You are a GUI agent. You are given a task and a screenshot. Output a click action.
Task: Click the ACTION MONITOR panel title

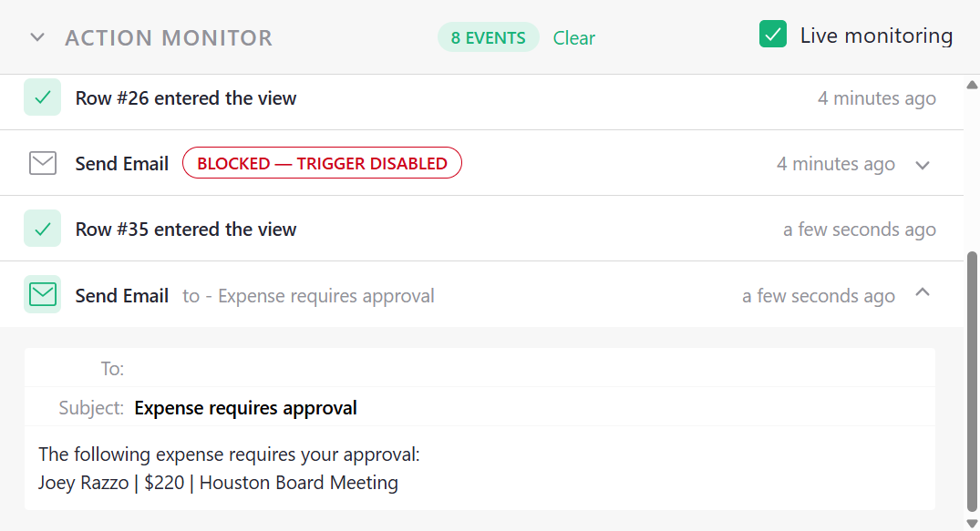(x=168, y=37)
